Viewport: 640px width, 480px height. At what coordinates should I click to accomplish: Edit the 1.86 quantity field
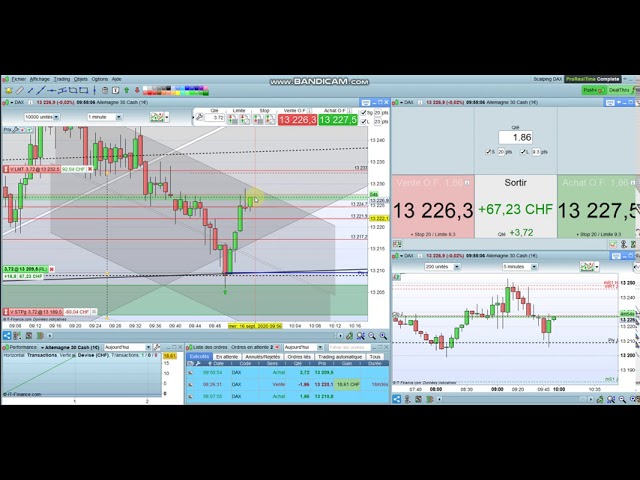[516, 137]
